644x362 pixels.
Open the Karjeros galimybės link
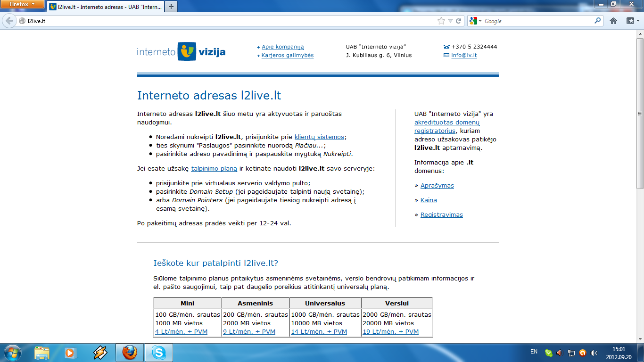point(288,55)
